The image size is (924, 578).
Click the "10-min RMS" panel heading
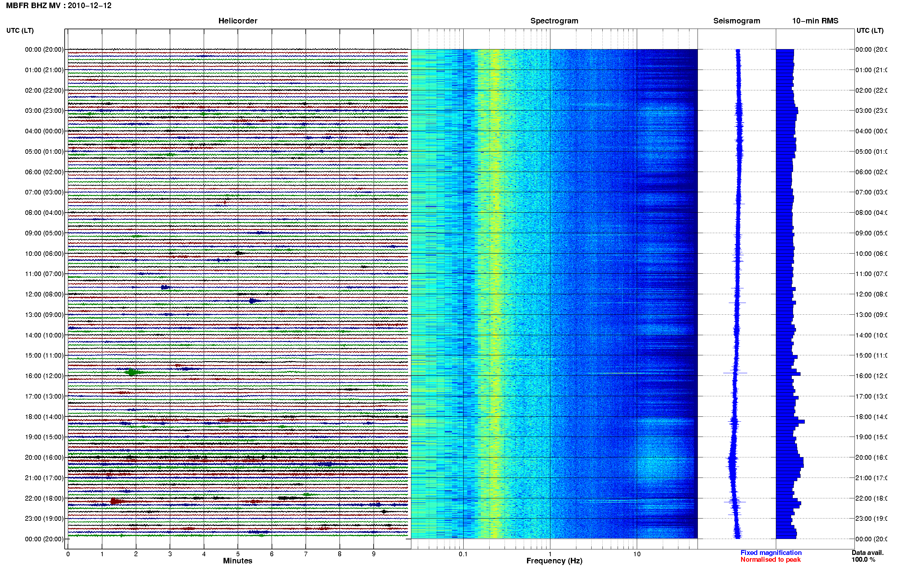pyautogui.click(x=815, y=21)
